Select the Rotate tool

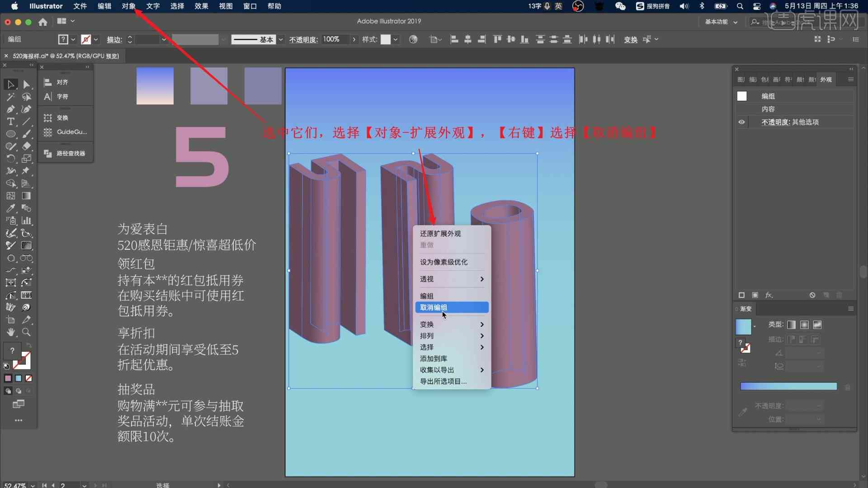click(x=11, y=159)
